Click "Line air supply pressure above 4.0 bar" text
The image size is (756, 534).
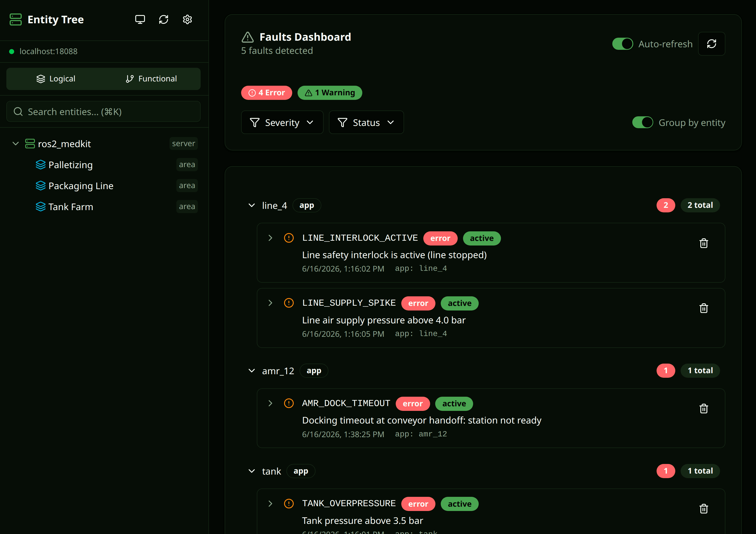pos(384,320)
